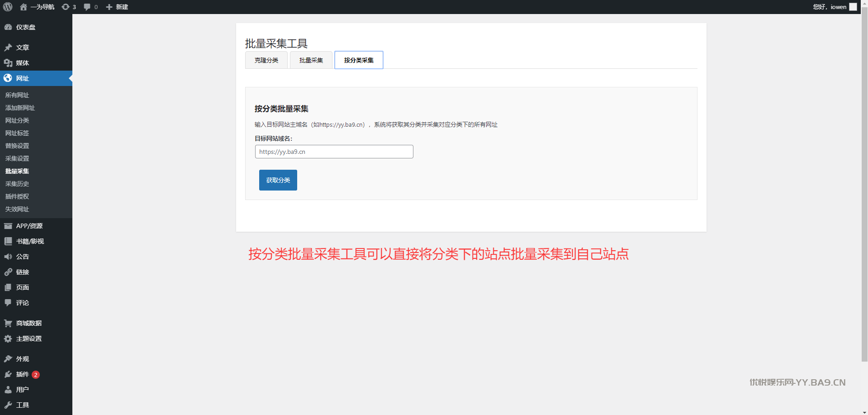Open the 插件 plugins menu item

click(x=23, y=374)
